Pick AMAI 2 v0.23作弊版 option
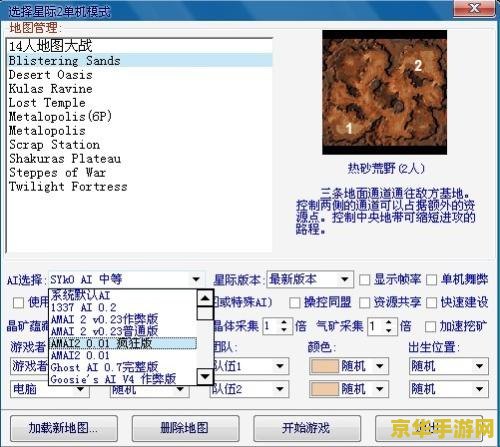This screenshot has width=500, height=447. 123,319
